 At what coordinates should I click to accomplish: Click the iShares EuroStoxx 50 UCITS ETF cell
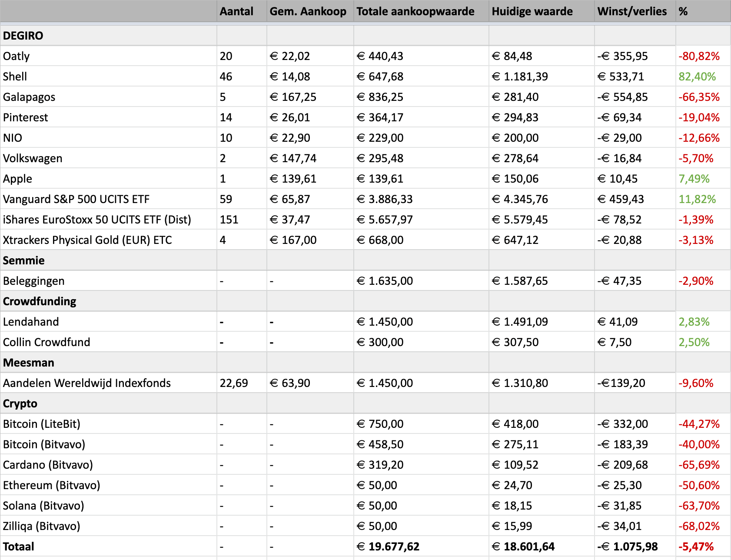(x=109, y=220)
